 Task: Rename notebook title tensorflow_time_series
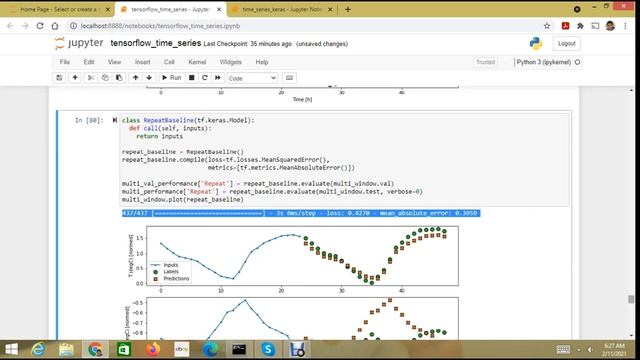click(156, 43)
